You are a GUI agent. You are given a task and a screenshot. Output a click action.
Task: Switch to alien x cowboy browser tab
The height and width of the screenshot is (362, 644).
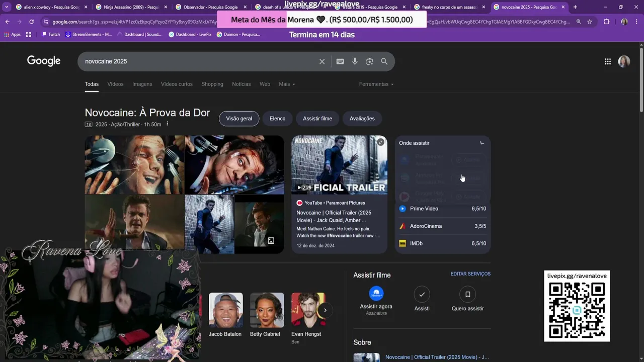[51, 7]
